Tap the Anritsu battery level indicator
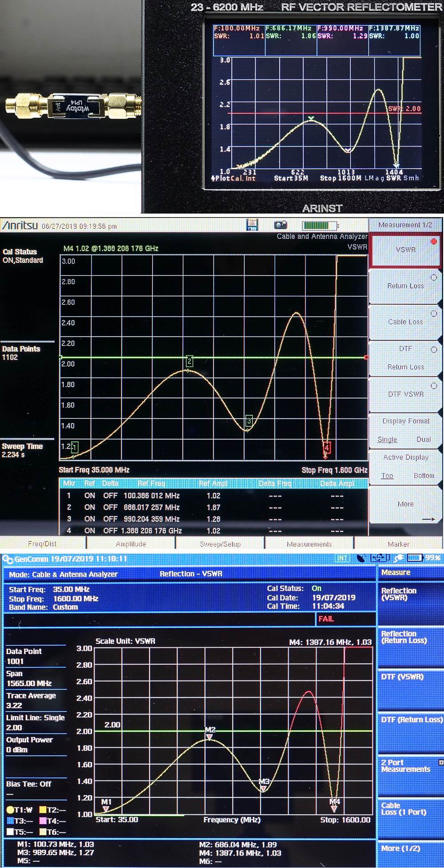 click(320, 226)
